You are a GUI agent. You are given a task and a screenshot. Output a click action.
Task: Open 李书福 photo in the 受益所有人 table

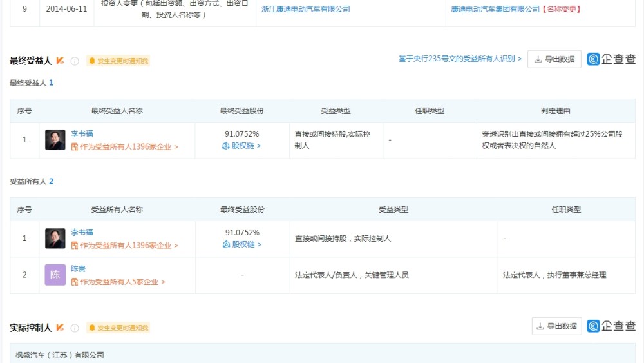55,239
